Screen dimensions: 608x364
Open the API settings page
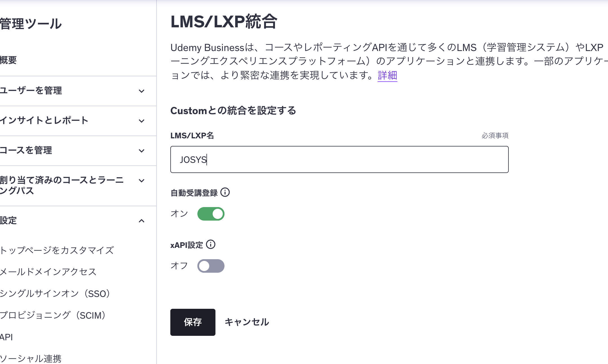[6, 337]
